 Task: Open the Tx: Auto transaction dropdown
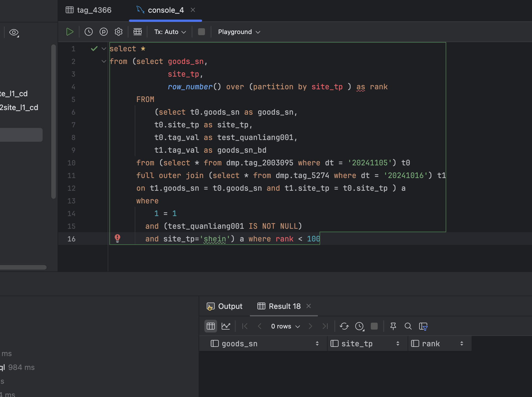pos(170,32)
